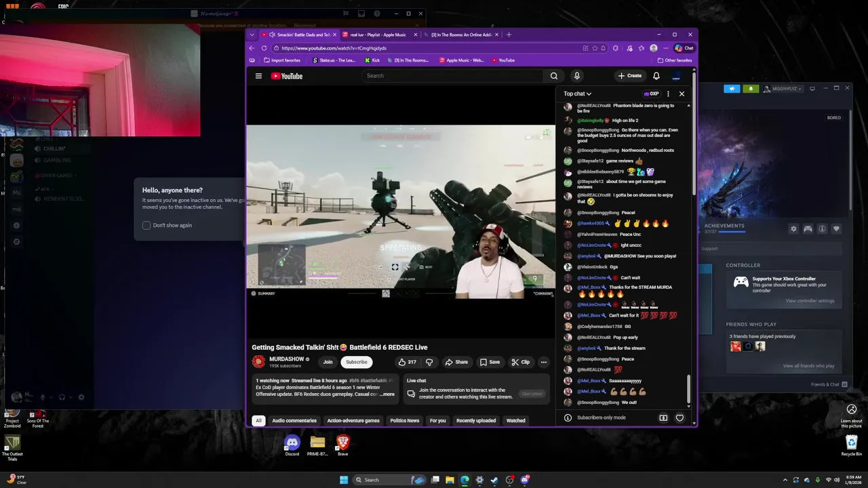Open game info icon in Steam window
Image resolution: width=868 pixels, height=488 pixels.
point(822,229)
